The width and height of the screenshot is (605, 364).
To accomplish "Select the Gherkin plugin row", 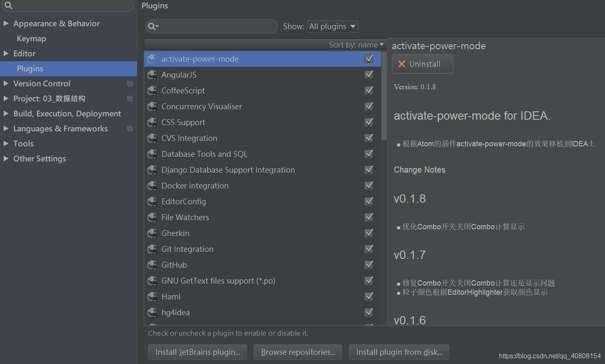I will [x=262, y=233].
